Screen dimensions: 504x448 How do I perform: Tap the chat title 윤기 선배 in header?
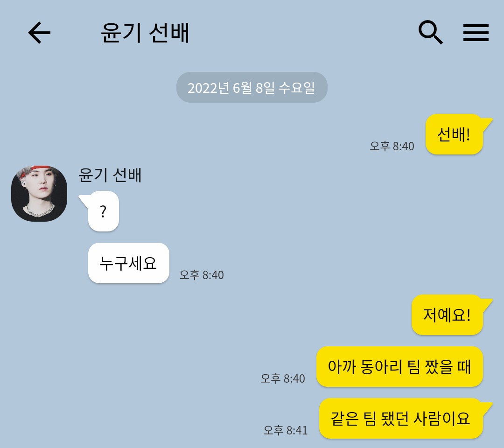(x=145, y=33)
